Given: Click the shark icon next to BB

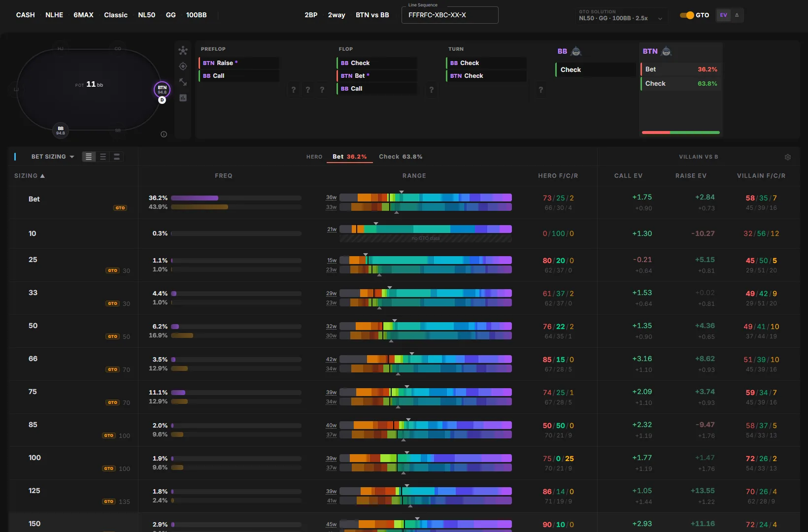Looking at the screenshot, I should pyautogui.click(x=576, y=51).
